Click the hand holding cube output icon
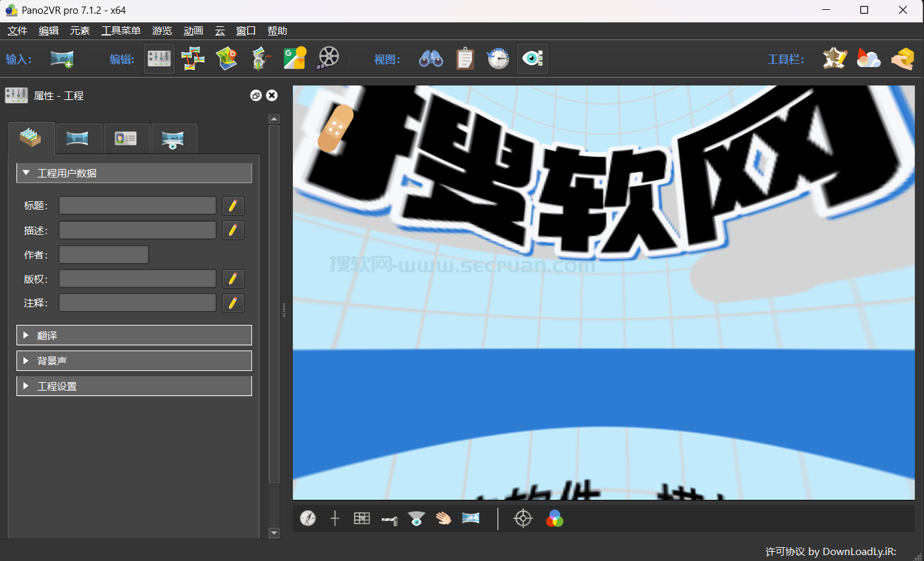The height and width of the screenshot is (561, 924). coord(903,59)
